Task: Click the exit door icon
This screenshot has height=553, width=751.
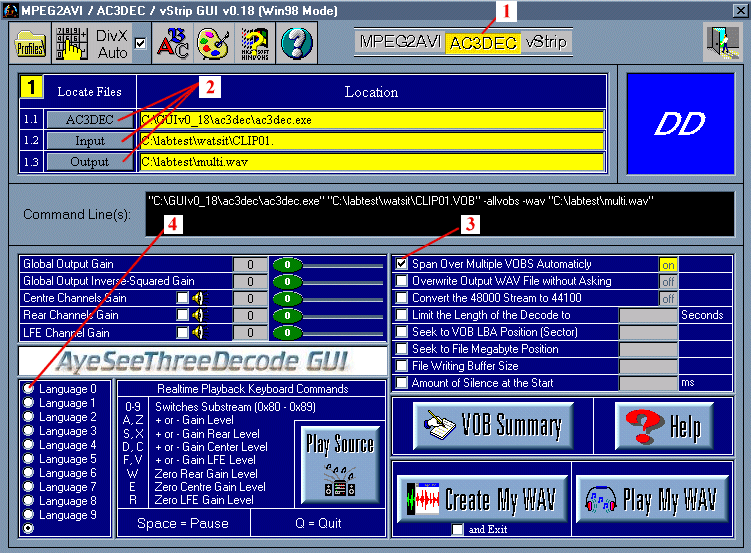Action: (722, 42)
